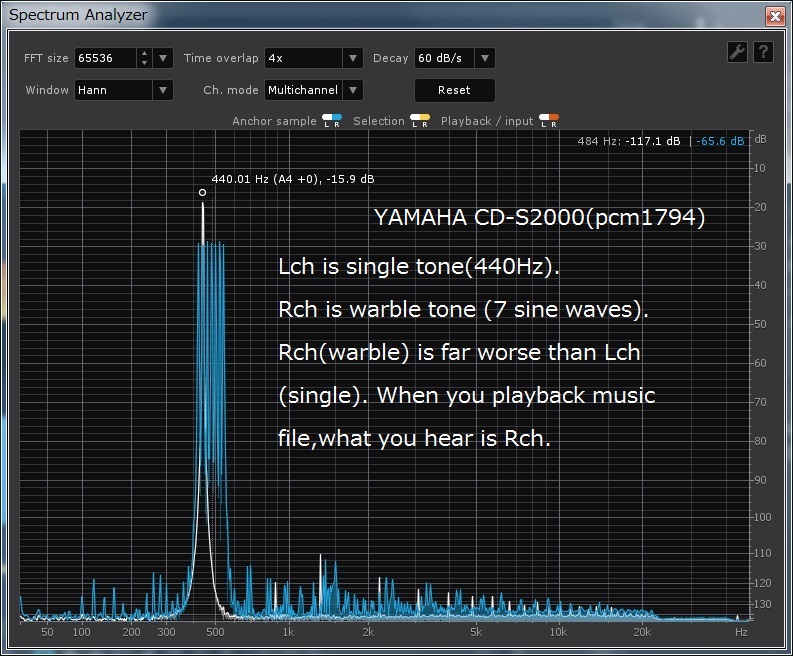This screenshot has width=793, height=656.
Task: Click the 440.01 Hz (A4 +0) peak label
Action: (x=293, y=179)
